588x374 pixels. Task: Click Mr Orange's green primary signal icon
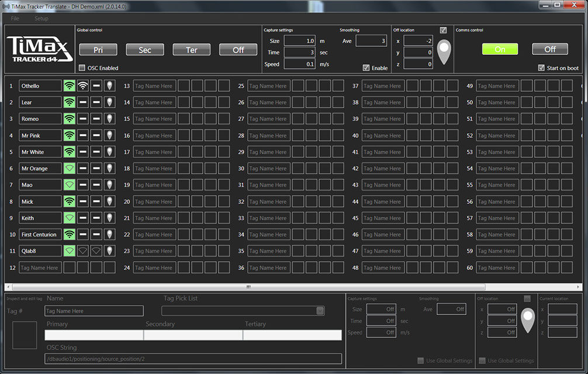(70, 168)
